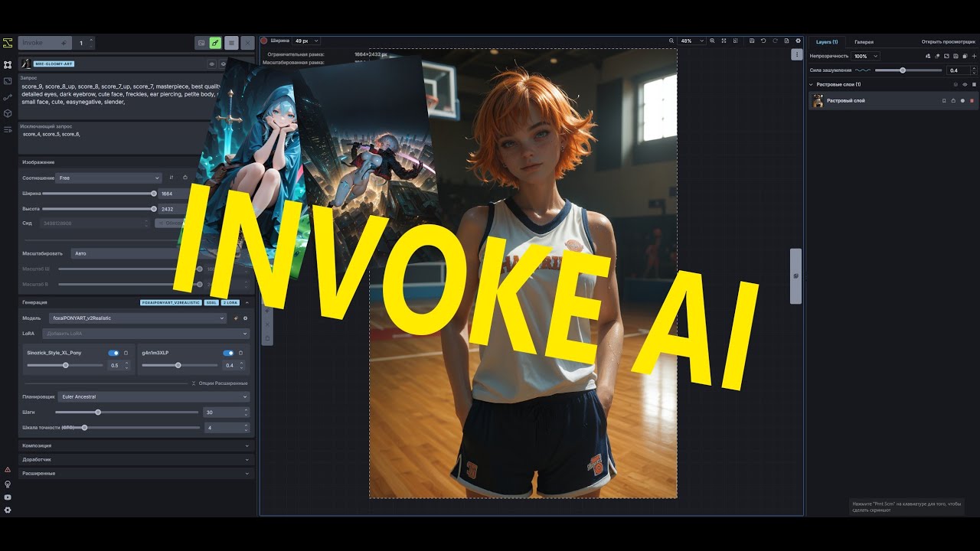Open the Queue tab in left sidebar
980x551 pixels.
click(x=8, y=129)
